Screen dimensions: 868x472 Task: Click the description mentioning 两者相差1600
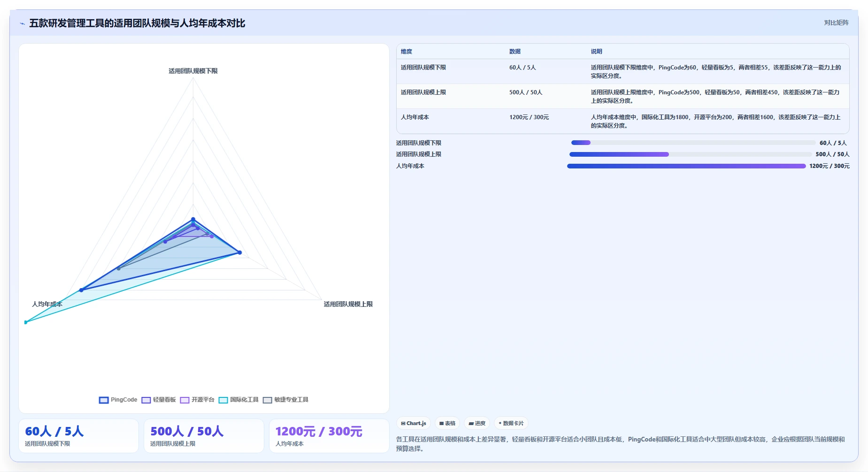716,122
